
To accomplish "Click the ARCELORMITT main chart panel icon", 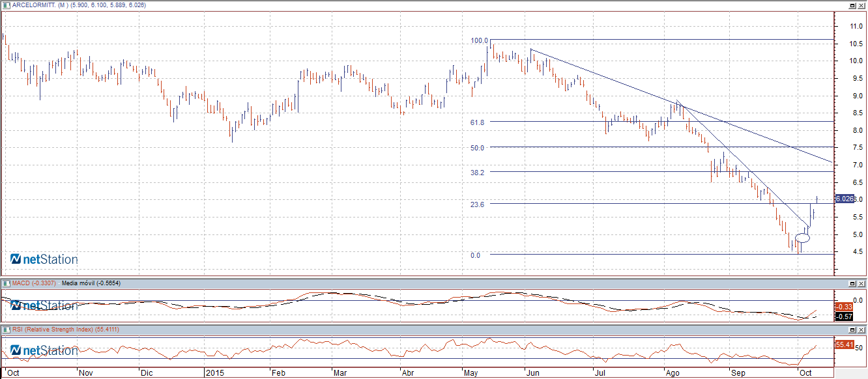I will [x=7, y=5].
